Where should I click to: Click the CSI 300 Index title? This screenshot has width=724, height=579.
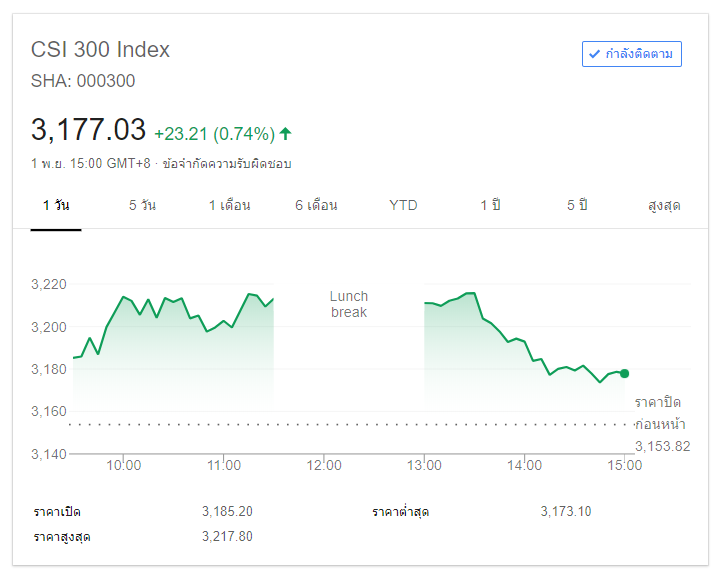pyautogui.click(x=101, y=49)
